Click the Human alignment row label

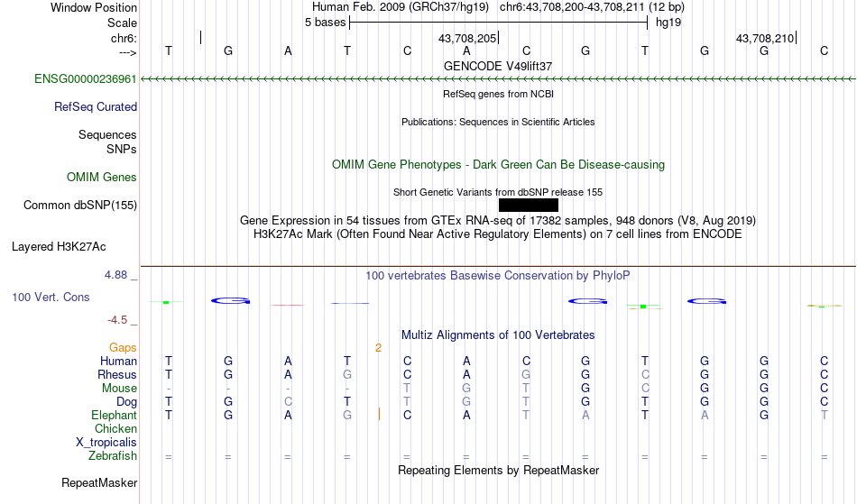[x=118, y=362]
